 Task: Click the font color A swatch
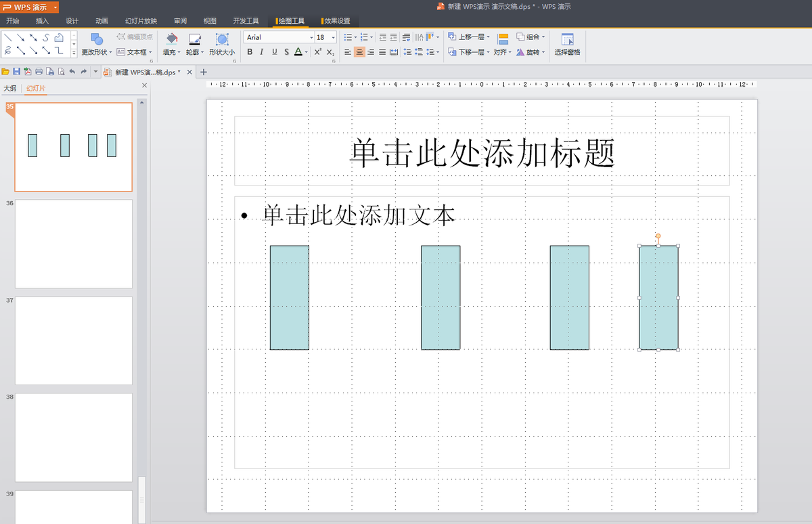tap(298, 51)
